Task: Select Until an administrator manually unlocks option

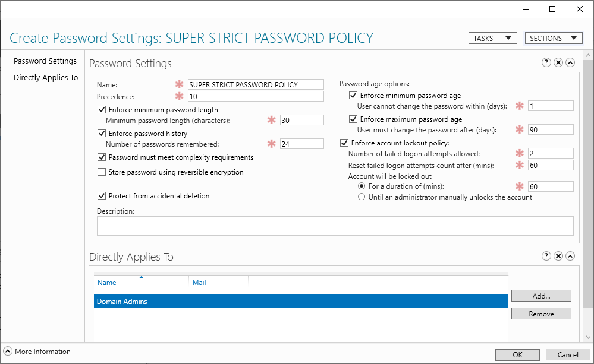Action: coord(362,197)
